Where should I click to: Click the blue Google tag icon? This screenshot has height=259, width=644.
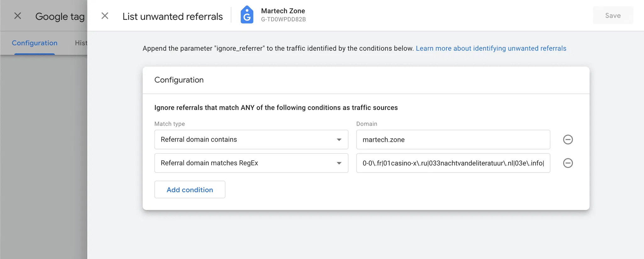tap(247, 15)
